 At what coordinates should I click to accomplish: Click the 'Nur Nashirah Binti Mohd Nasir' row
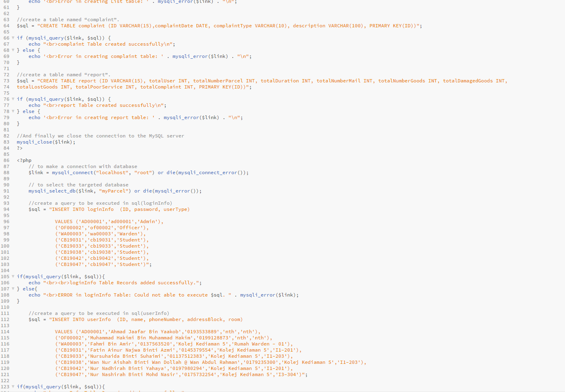[181, 374]
